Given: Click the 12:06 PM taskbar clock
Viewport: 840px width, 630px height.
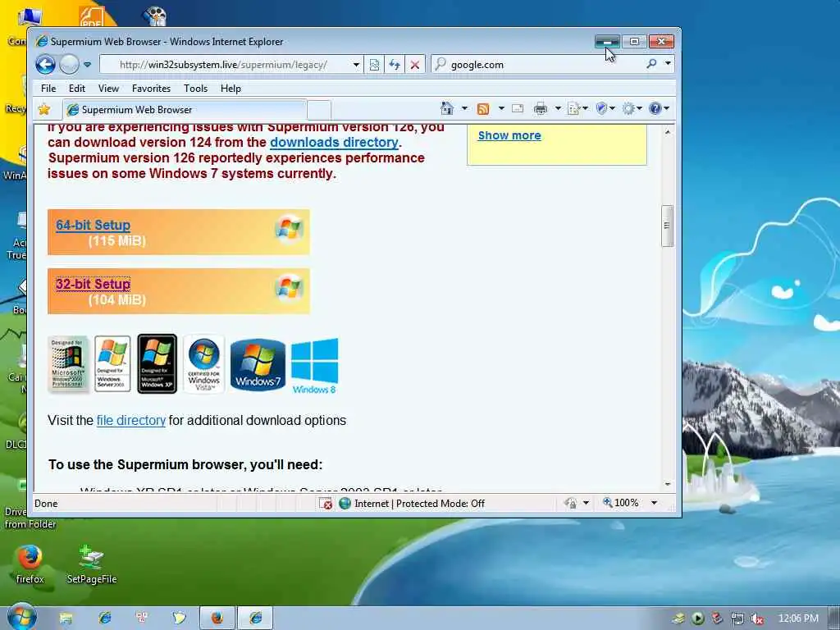Looking at the screenshot, I should 798,619.
